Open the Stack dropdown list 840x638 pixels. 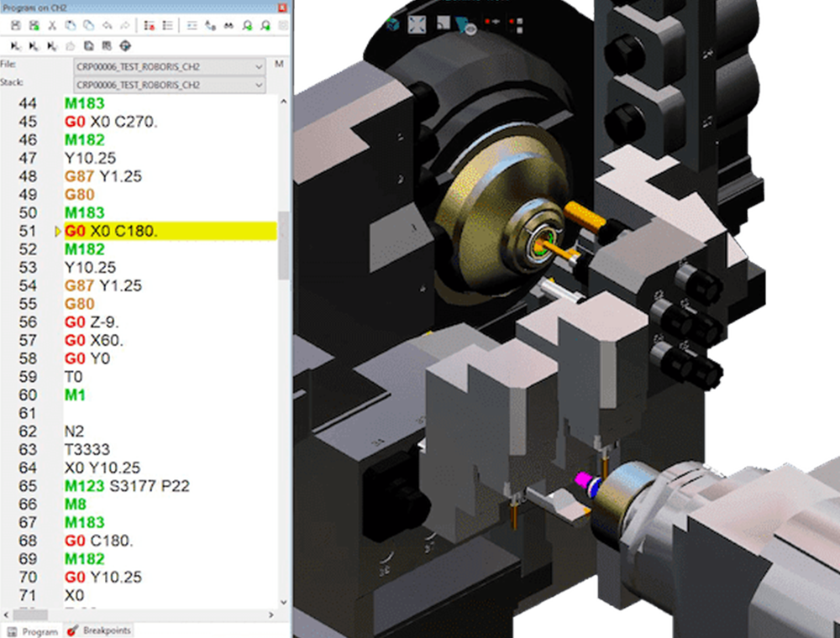click(x=170, y=85)
